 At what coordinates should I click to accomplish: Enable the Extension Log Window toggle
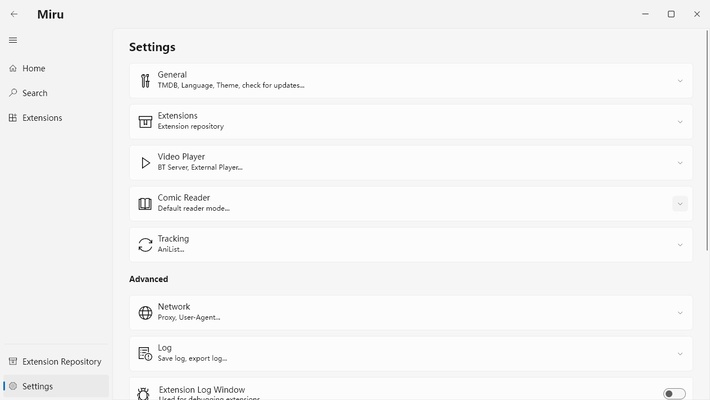(674, 394)
